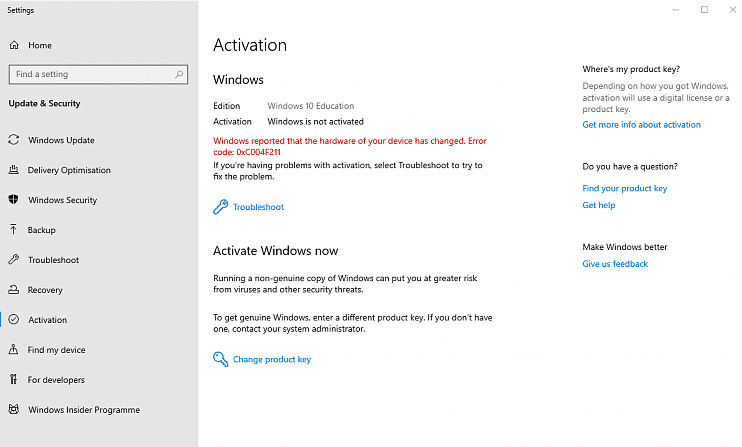742x447 pixels.
Task: Open Change product key link
Action: (x=272, y=359)
